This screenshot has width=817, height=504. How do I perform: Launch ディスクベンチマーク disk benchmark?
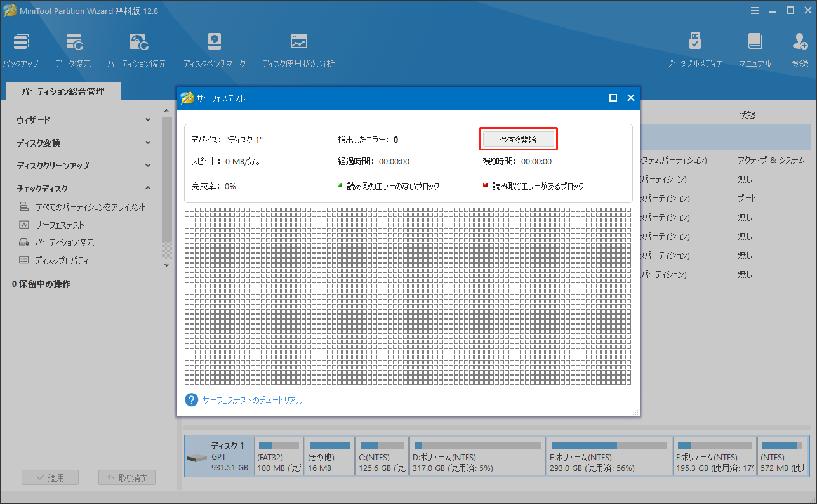pyautogui.click(x=215, y=50)
